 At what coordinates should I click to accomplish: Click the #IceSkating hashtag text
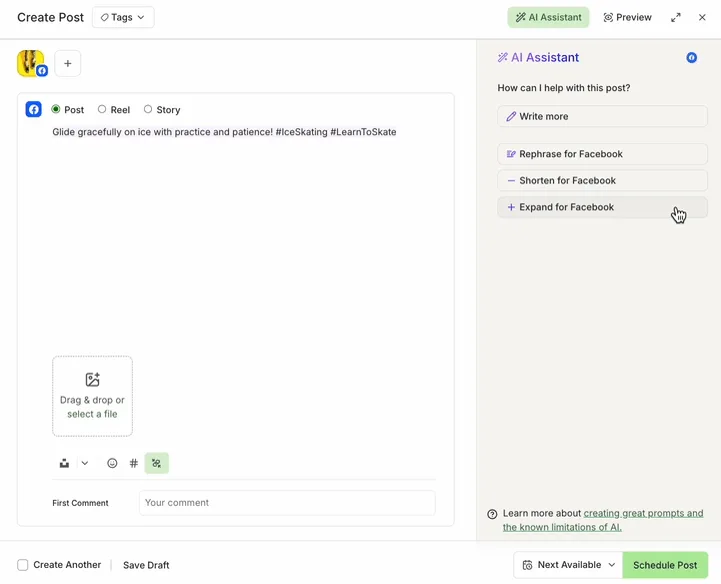pos(302,132)
